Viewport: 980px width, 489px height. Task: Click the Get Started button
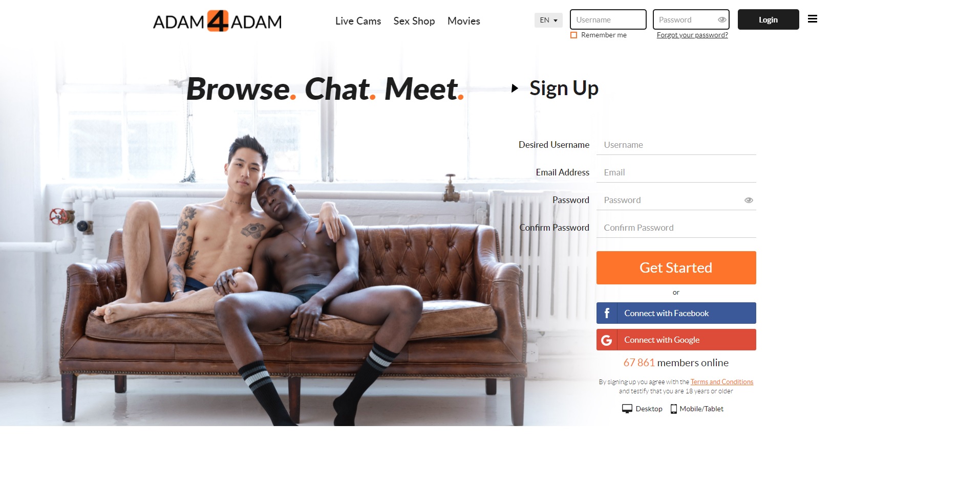click(x=676, y=268)
